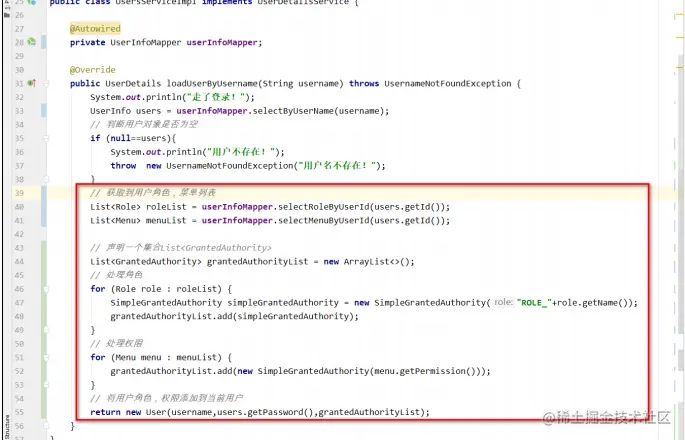Image resolution: width=685 pixels, height=440 pixels.
Task: Click the "用户不存在！" string on line 36
Action: click(x=240, y=152)
